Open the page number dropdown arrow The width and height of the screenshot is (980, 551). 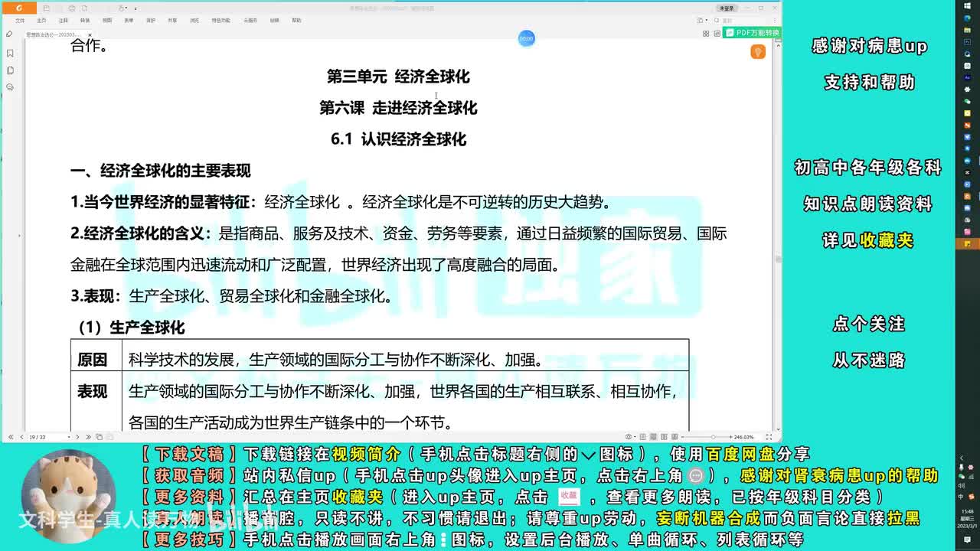(x=69, y=437)
